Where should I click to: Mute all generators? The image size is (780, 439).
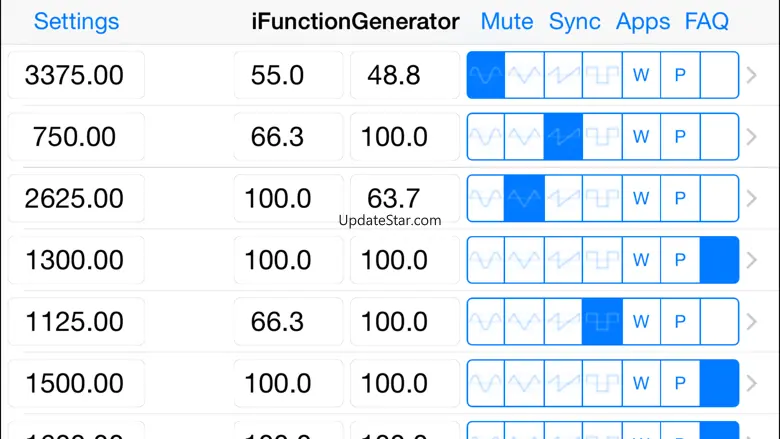tap(507, 21)
